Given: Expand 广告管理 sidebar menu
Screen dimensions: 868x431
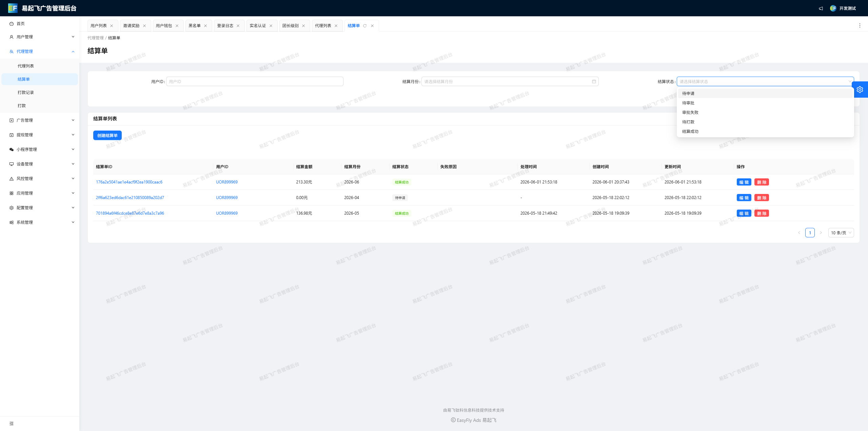Looking at the screenshot, I should (x=40, y=120).
